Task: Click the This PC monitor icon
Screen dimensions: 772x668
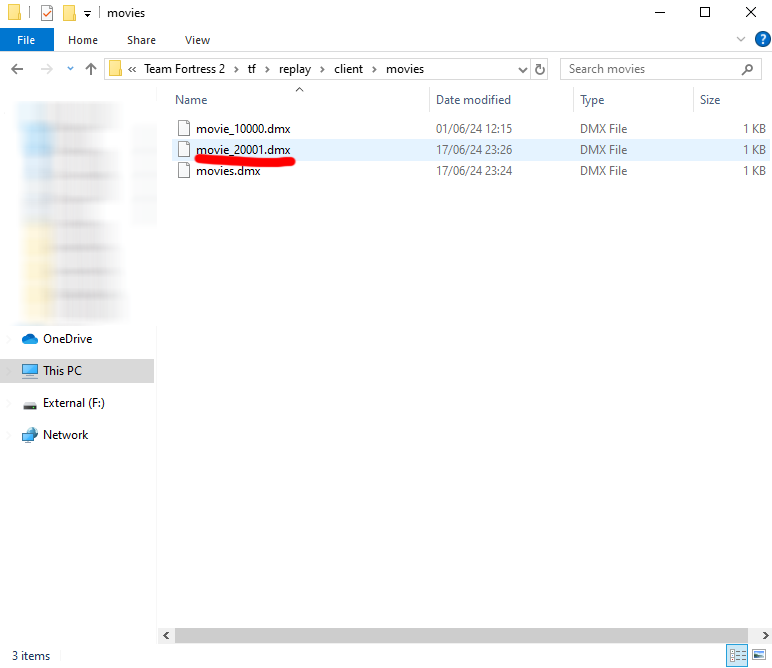Action: pyautogui.click(x=30, y=371)
